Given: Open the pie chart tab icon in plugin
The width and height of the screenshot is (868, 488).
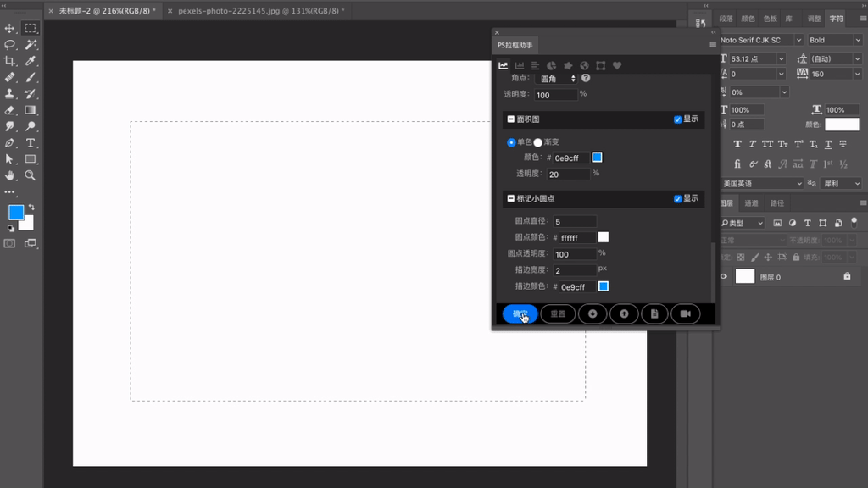Looking at the screenshot, I should tap(551, 66).
